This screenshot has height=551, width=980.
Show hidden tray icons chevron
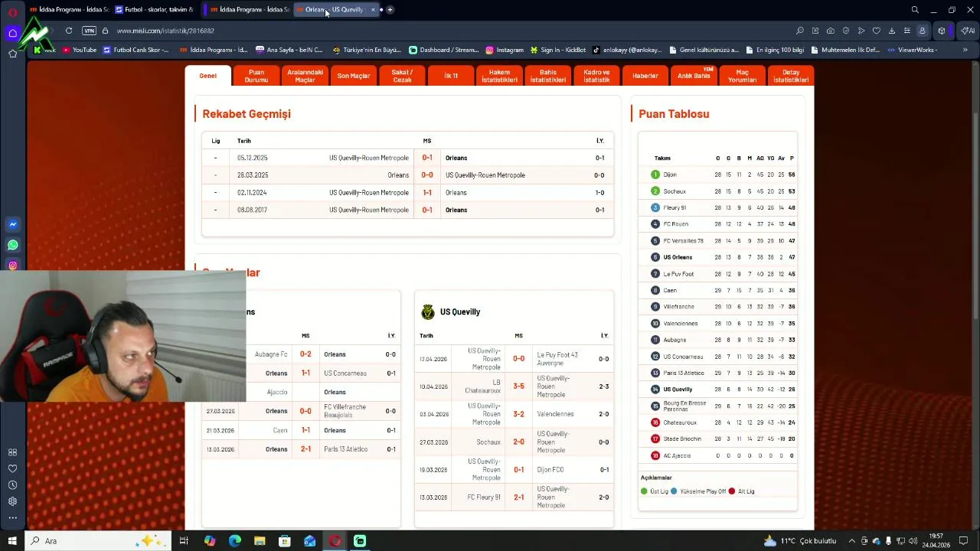tap(851, 541)
